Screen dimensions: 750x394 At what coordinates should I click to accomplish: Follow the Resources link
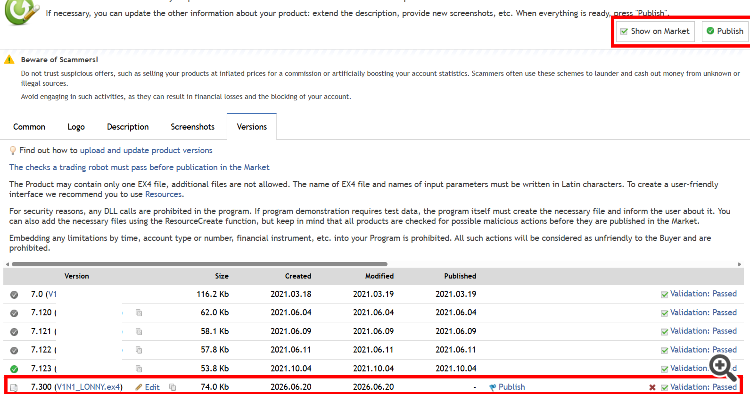tap(163, 194)
